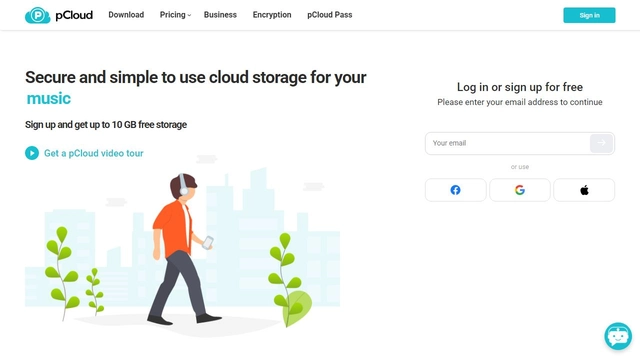Open the Encryption page
The image size is (640, 360).
pos(272,15)
